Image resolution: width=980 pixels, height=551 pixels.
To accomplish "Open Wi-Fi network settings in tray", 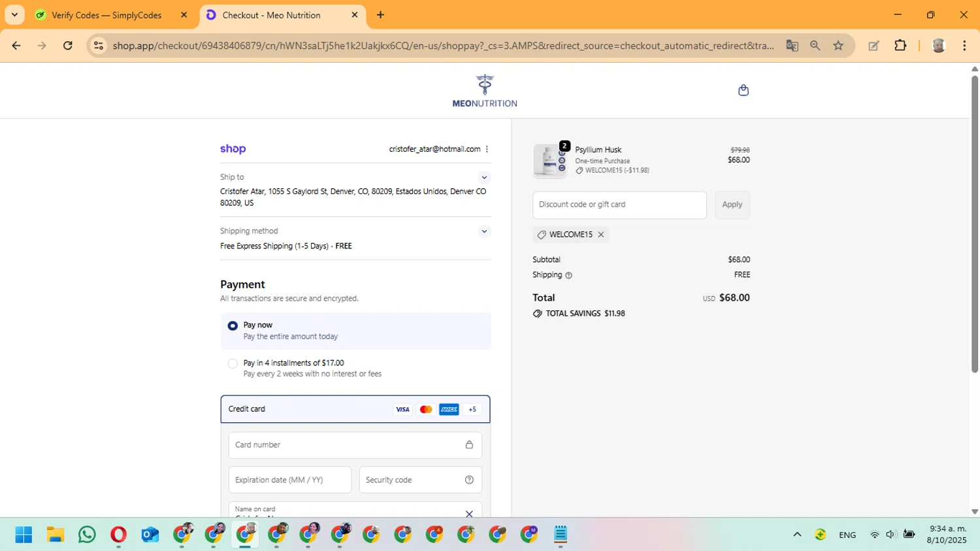I will point(874,535).
